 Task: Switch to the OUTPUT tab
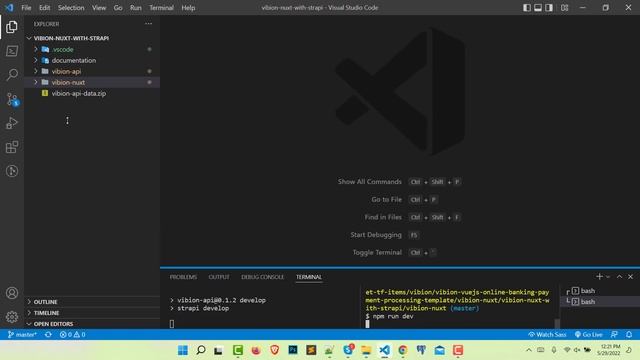coord(219,277)
